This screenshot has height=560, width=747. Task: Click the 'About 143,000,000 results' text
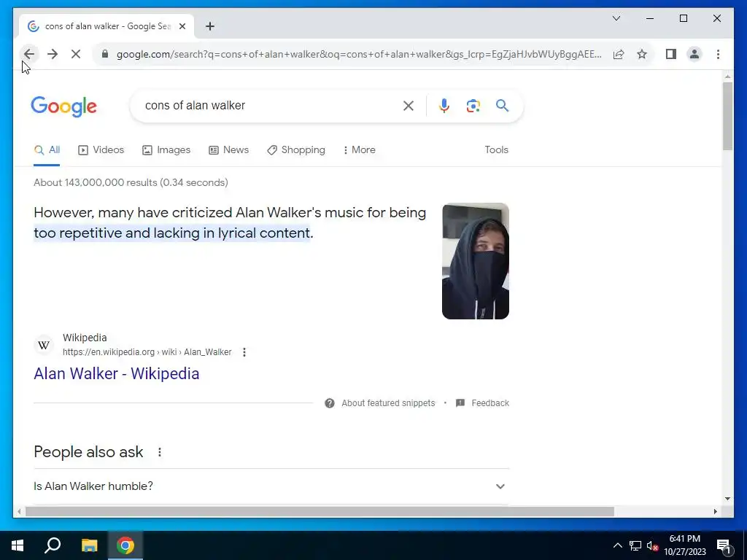tap(131, 183)
